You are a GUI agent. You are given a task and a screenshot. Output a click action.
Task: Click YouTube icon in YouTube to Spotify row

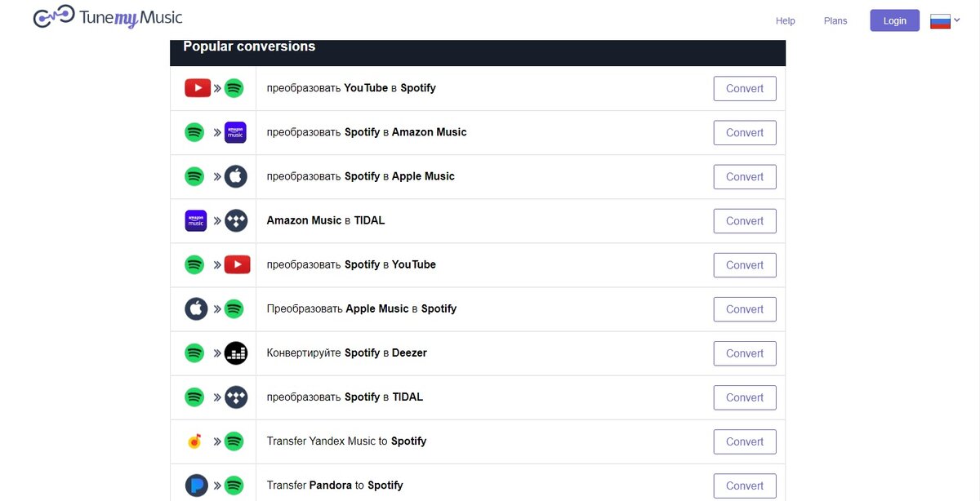tap(198, 88)
